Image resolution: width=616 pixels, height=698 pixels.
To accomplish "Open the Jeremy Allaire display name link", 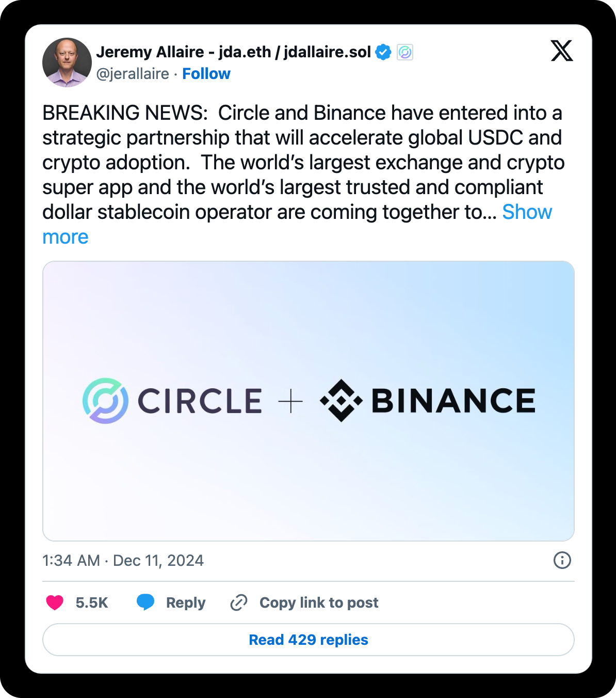I will 233,52.
